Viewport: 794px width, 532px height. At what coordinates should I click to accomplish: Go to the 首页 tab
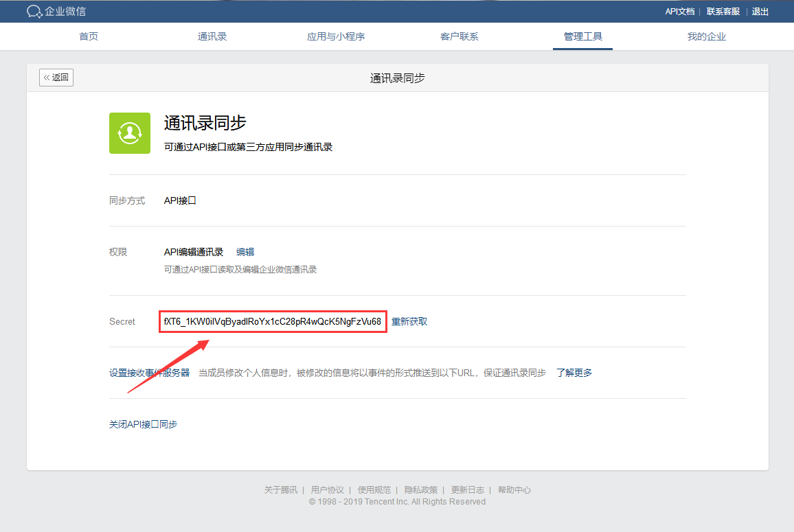pyautogui.click(x=88, y=36)
